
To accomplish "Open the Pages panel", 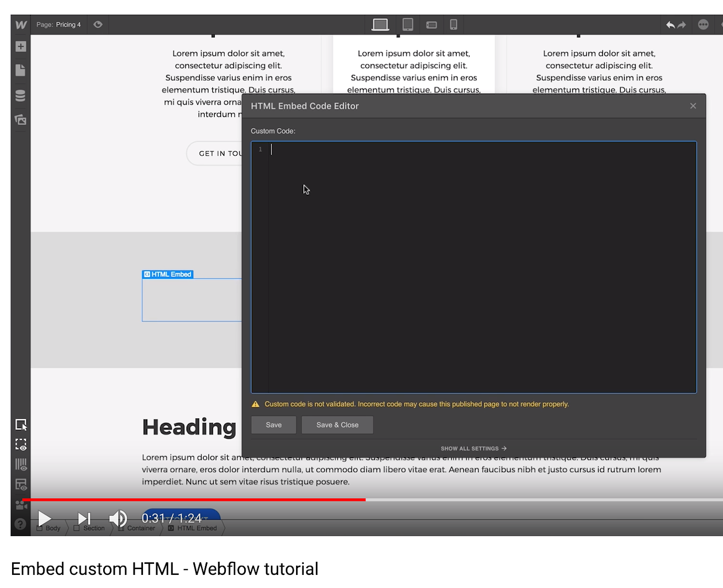I will [20, 70].
